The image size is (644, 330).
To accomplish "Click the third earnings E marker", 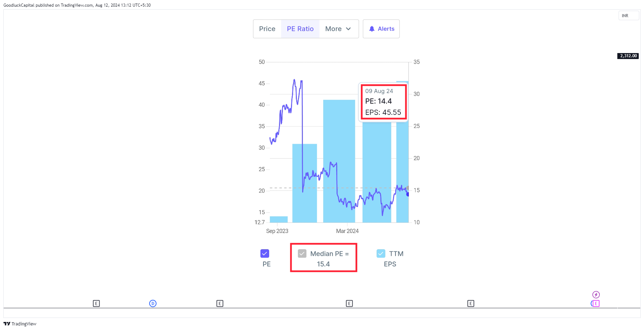I will point(349,303).
